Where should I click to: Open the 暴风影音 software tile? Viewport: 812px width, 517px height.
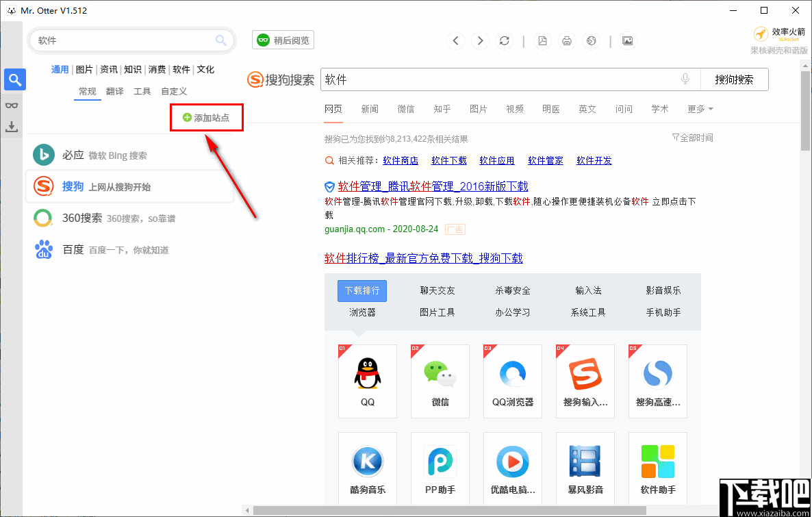tap(585, 468)
